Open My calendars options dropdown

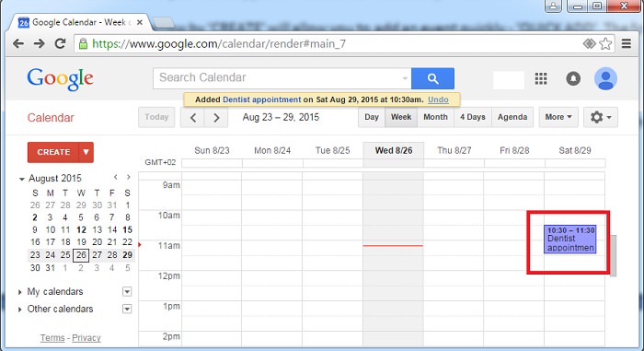pyautogui.click(x=127, y=292)
